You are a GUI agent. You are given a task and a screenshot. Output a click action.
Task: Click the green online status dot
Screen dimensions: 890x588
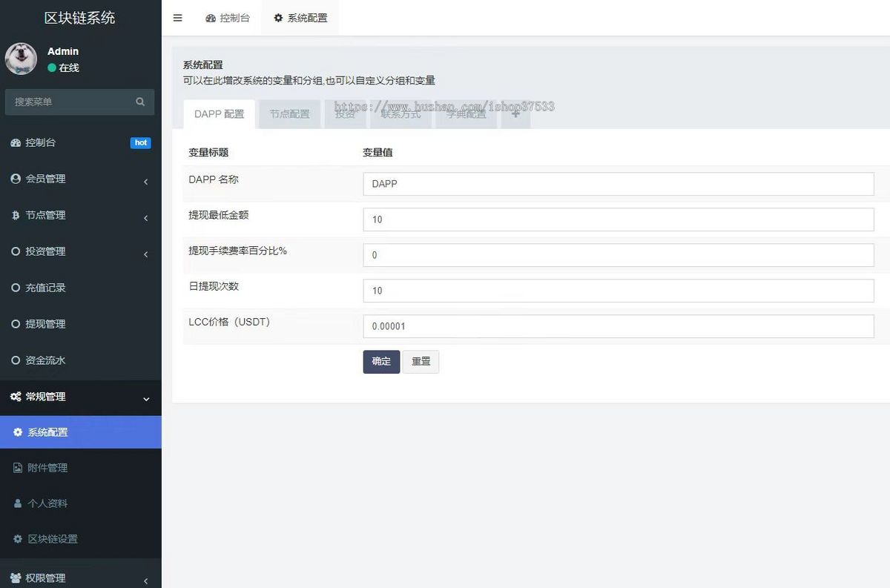[x=52, y=67]
